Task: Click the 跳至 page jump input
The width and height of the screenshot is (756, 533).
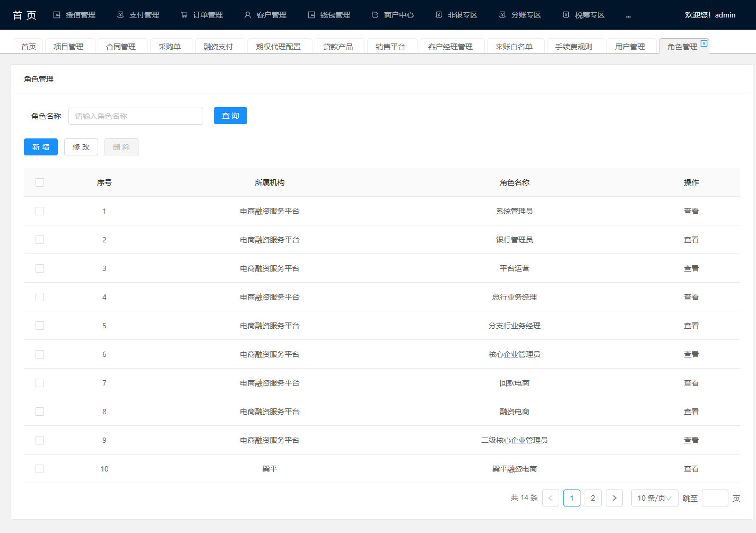Action: [715, 498]
